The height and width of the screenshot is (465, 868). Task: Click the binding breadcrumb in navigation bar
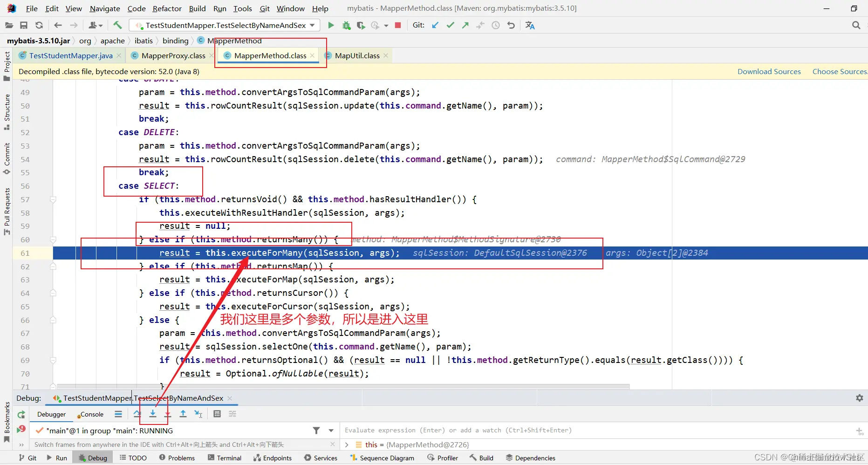[175, 41]
